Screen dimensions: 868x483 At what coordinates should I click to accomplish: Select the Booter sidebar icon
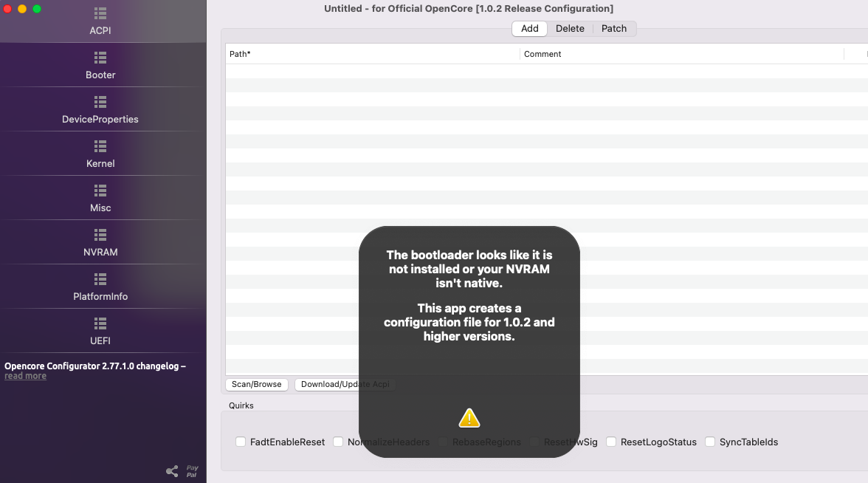pyautogui.click(x=100, y=58)
